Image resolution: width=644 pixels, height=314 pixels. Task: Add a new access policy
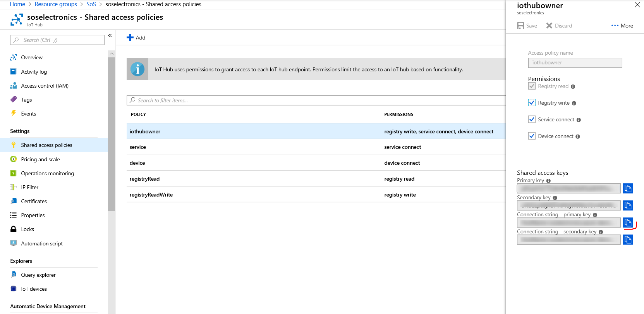[x=136, y=38]
